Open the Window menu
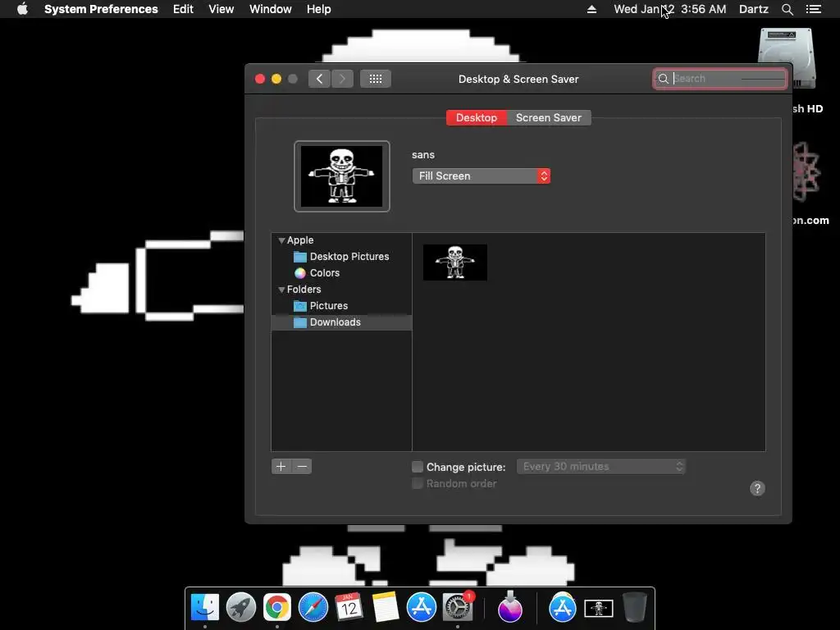This screenshot has height=630, width=840. (x=271, y=9)
